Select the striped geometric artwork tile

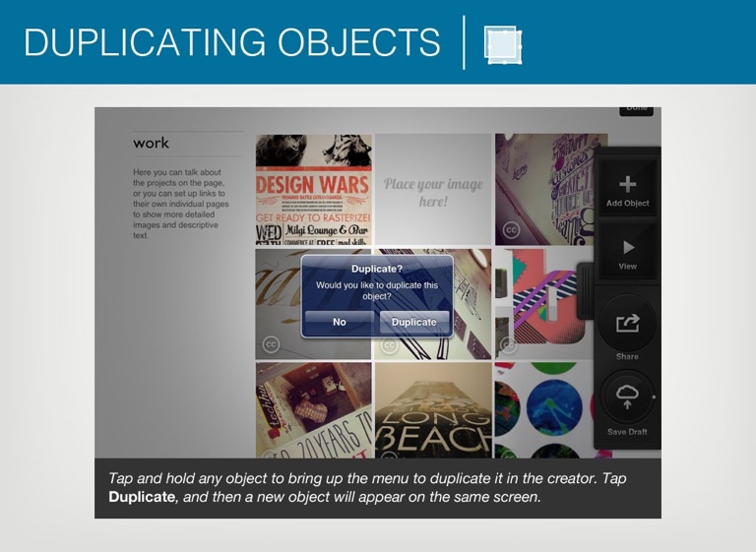coord(544,304)
